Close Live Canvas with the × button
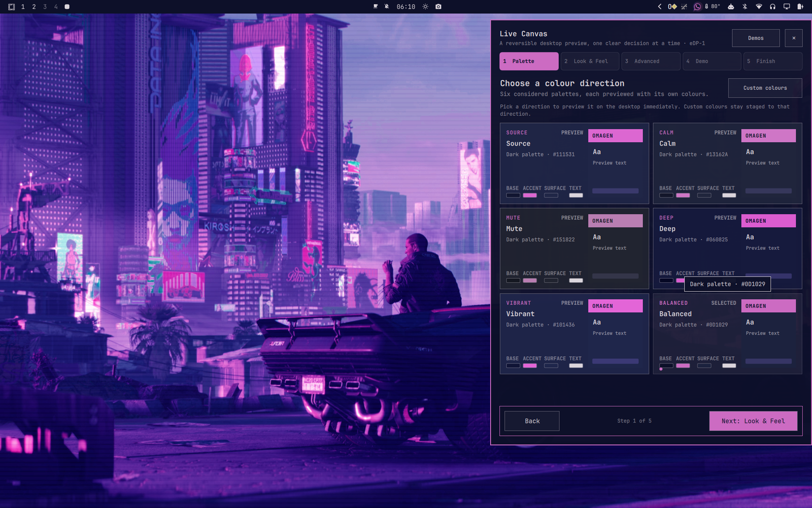Image resolution: width=812 pixels, height=508 pixels. coord(794,38)
